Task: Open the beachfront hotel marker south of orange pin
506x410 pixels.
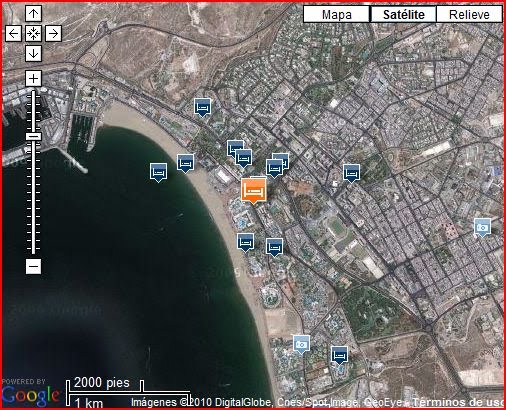Action: 246,242
